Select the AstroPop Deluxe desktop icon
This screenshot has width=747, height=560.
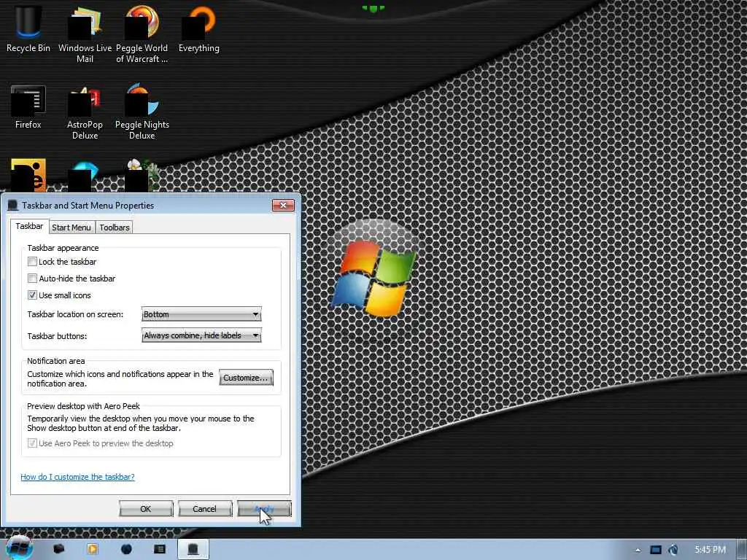[85, 112]
